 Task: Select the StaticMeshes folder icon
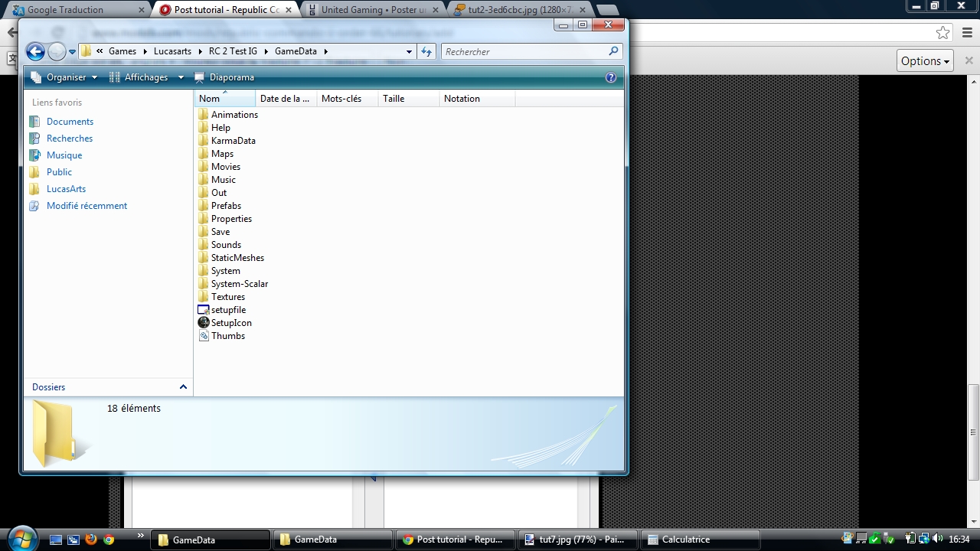(x=203, y=258)
